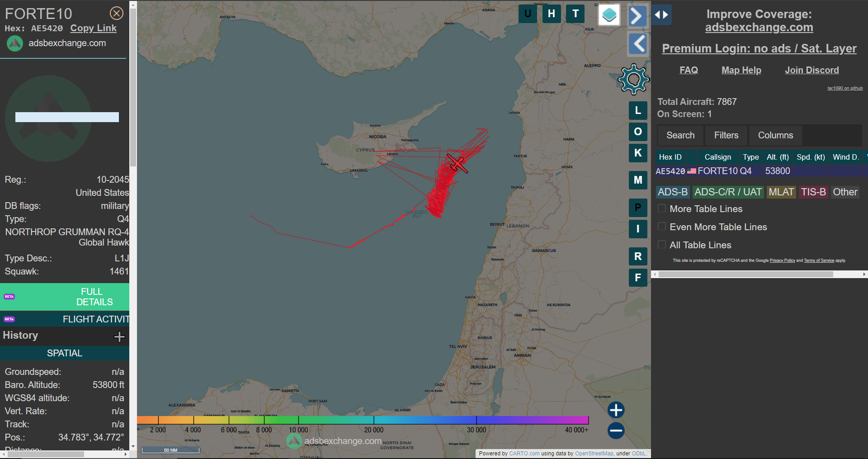Expand the History section plus icon
Image resolution: width=868 pixels, height=459 pixels.
coord(119,336)
